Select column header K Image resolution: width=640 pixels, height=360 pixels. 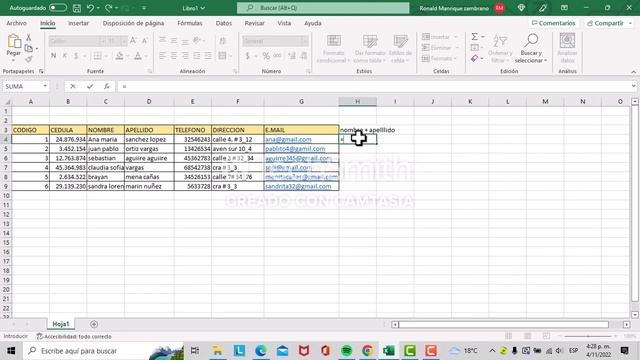(x=470, y=102)
